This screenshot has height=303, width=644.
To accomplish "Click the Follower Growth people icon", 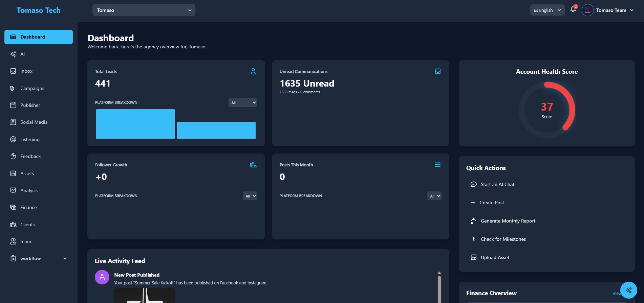I will pos(253,165).
